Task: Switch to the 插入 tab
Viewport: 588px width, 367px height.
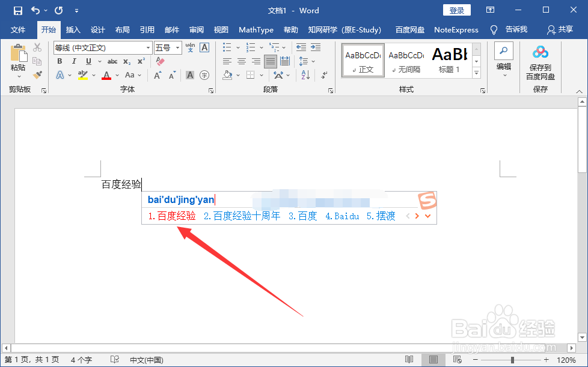Action: pyautogui.click(x=73, y=29)
